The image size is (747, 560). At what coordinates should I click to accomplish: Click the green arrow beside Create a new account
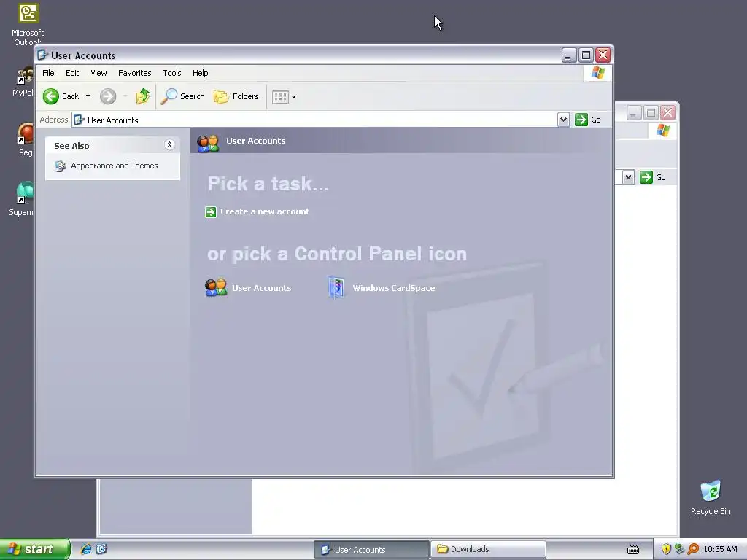pos(211,212)
